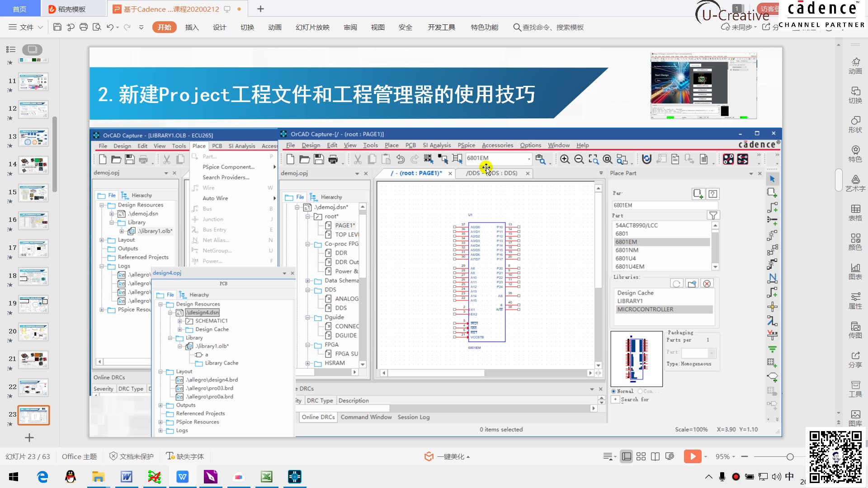Select the Normal packaging radio button
Viewport: 868px width, 488px height.
[614, 391]
